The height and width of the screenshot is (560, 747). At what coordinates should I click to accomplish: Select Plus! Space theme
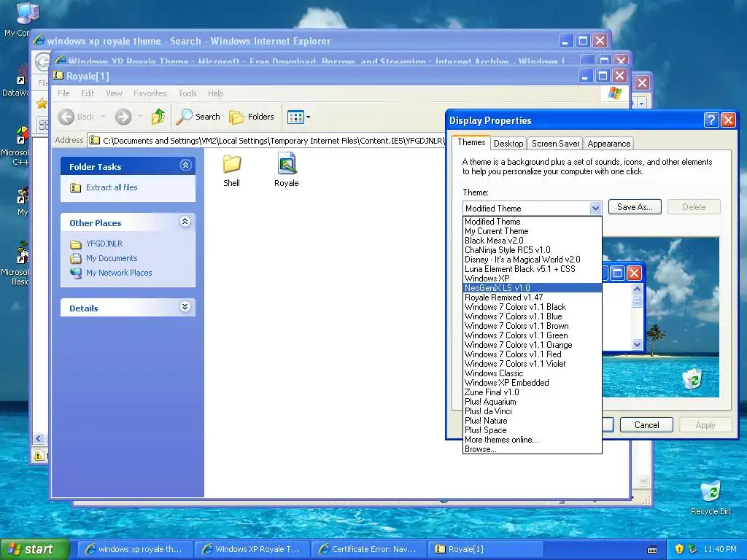[532, 430]
